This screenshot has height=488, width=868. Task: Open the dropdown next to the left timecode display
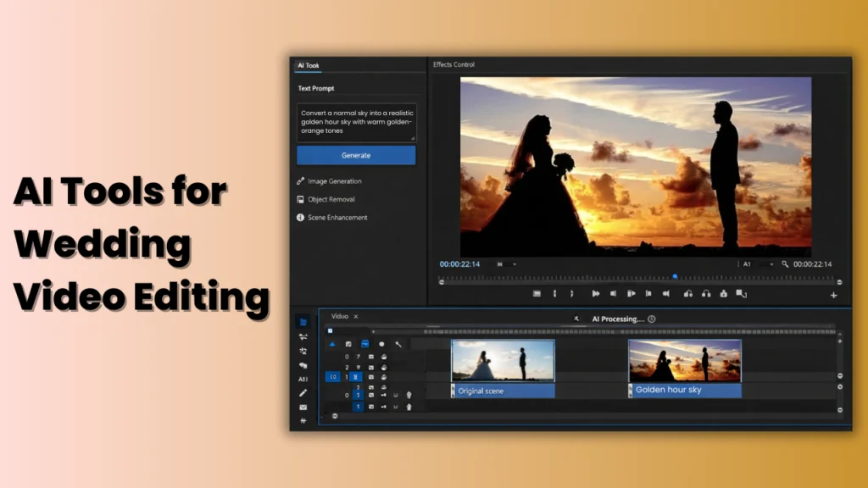[514, 263]
